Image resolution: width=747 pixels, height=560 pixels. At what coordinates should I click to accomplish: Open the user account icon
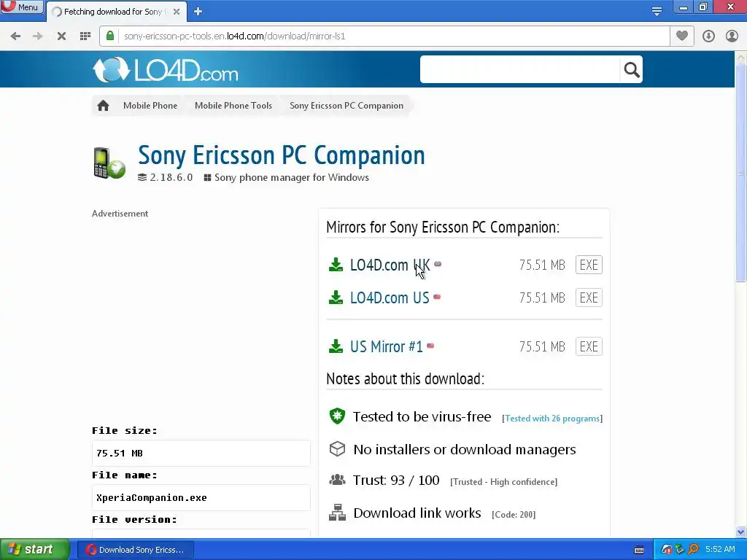732,36
